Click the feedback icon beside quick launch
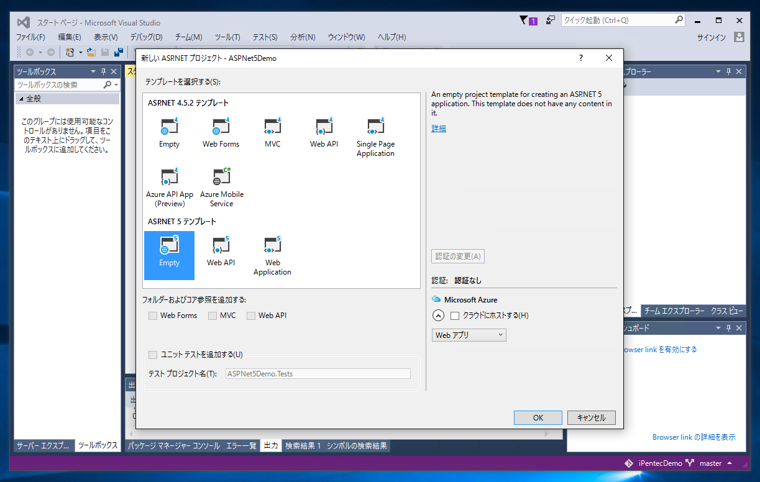 click(550, 20)
